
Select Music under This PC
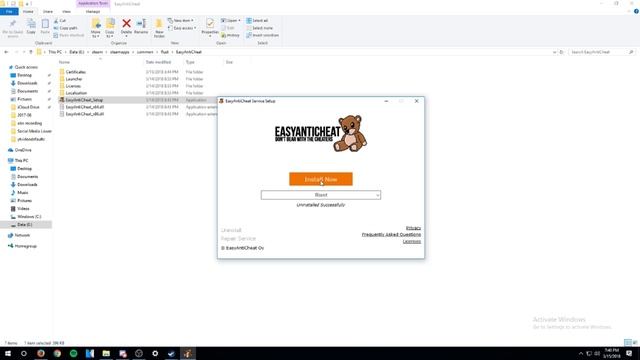click(x=23, y=192)
